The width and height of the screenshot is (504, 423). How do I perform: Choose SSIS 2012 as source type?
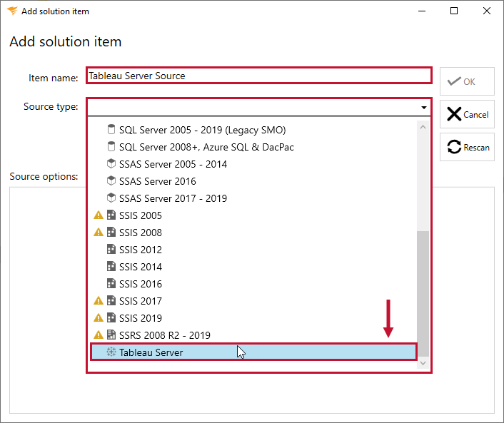point(253,250)
